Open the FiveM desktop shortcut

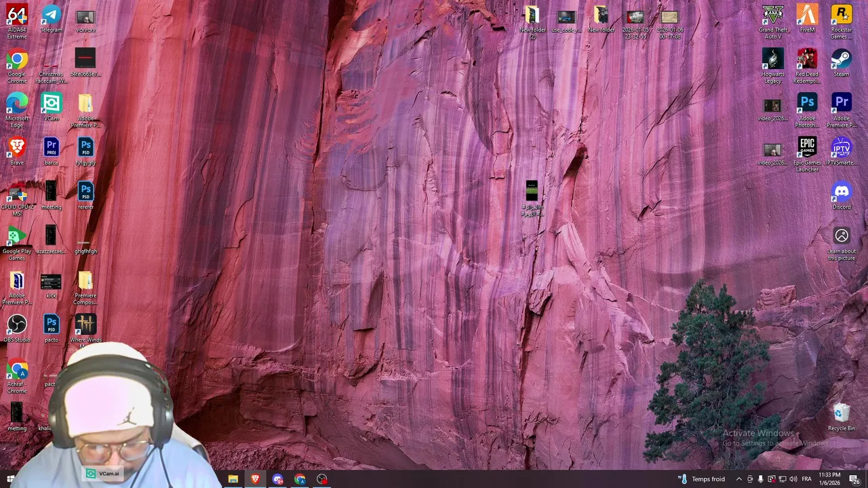coord(807,19)
